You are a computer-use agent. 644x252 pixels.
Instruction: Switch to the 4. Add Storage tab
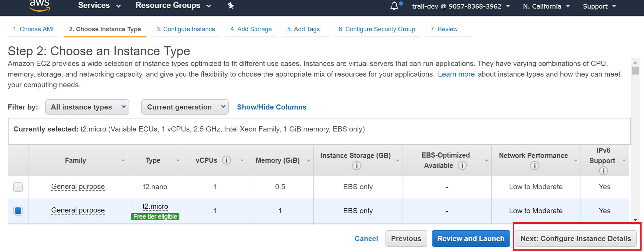tap(251, 29)
